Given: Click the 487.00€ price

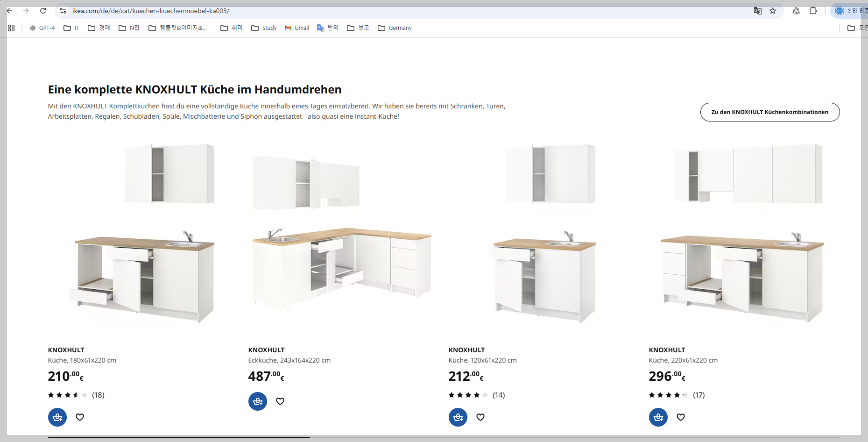Looking at the screenshot, I should tap(267, 376).
